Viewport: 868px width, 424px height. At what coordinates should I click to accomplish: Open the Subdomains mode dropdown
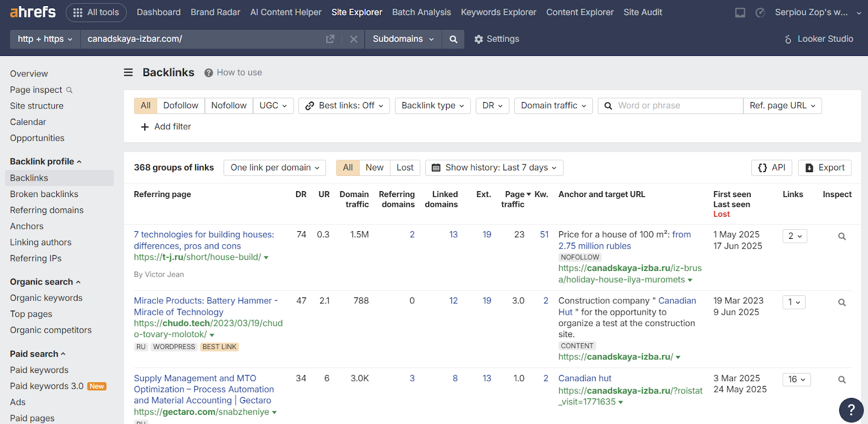point(403,39)
